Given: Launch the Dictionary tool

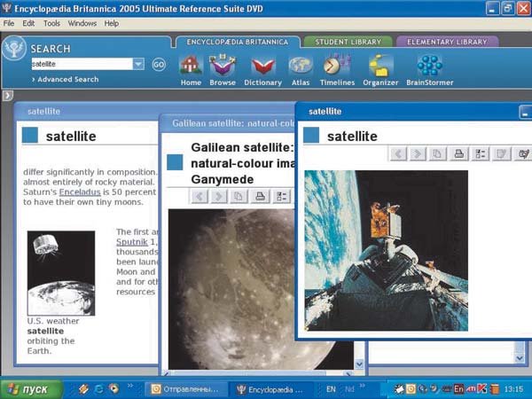Looking at the screenshot, I should tap(263, 71).
